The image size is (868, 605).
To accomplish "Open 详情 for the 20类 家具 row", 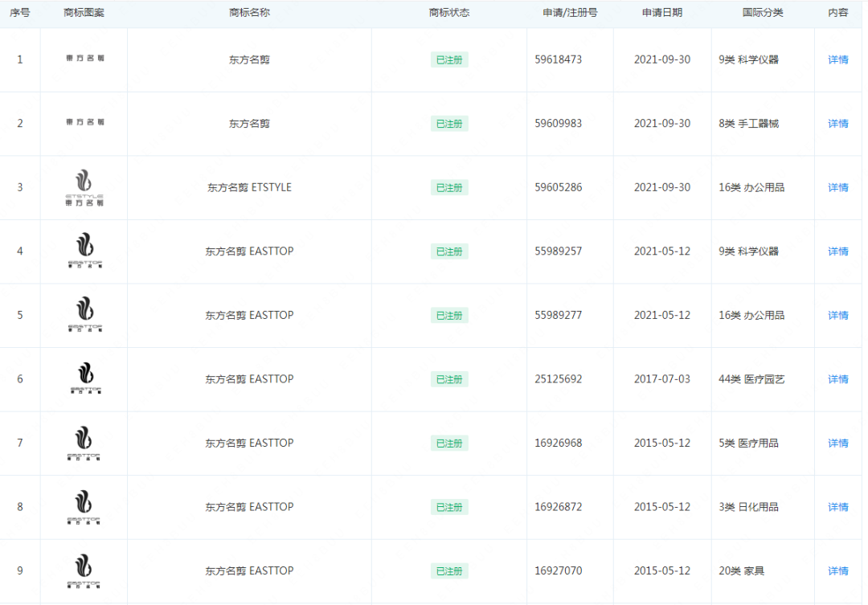I will (x=837, y=571).
